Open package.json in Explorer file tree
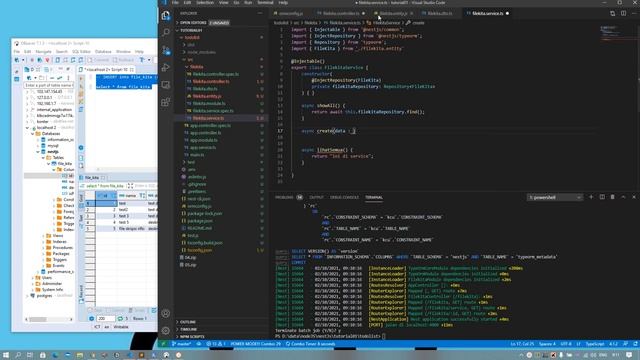Screen dimensions: 640x360 tap(200, 221)
